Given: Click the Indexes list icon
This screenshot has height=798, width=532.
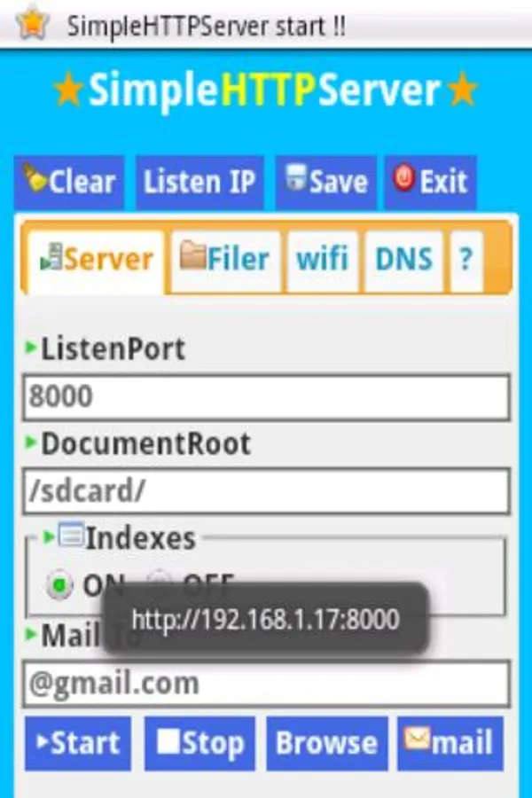Looking at the screenshot, I should (71, 535).
